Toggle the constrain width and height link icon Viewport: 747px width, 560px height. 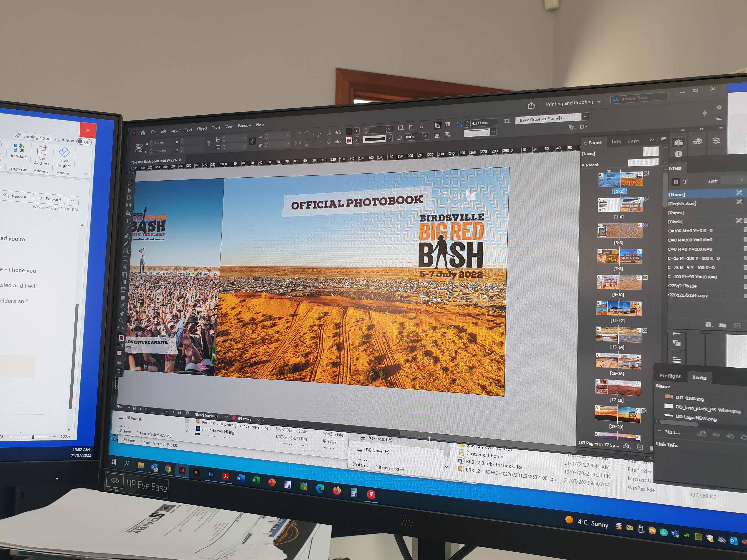[x=209, y=144]
